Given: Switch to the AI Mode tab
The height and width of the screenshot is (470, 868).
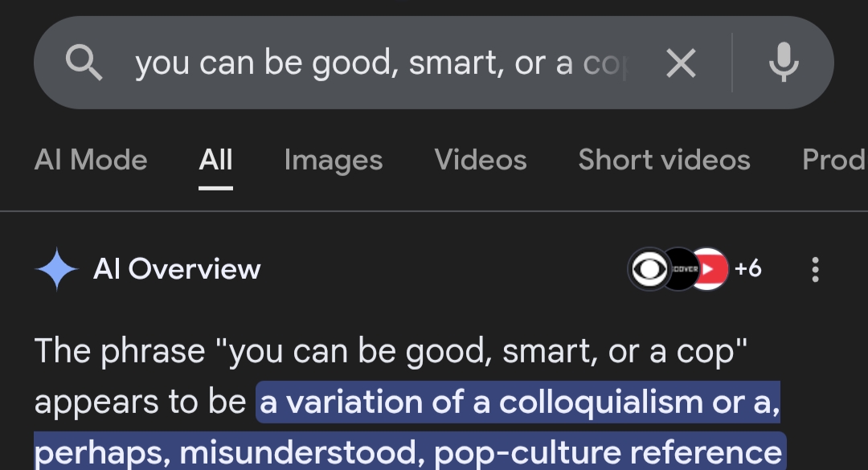Looking at the screenshot, I should point(91,160).
